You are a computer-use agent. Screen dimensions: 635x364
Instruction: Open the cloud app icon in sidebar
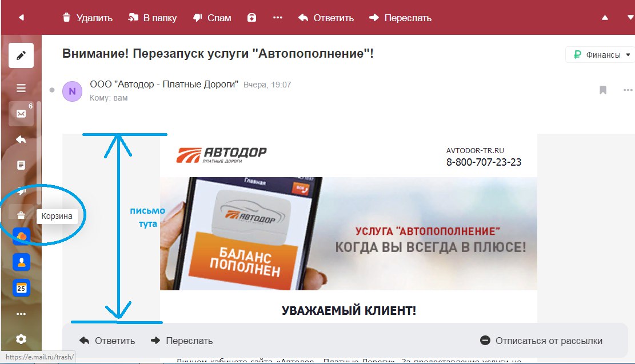click(x=21, y=237)
